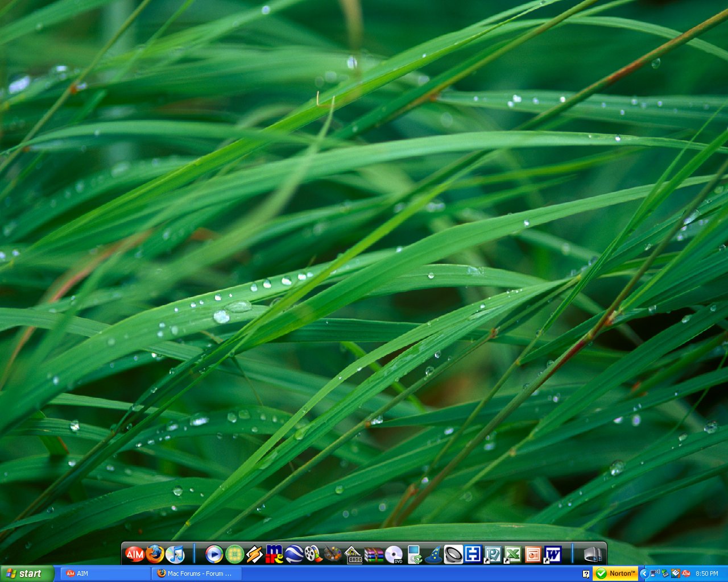Viewport: 728px width, 582px height.
Task: Launch Winamp from the dock
Action: (254, 554)
